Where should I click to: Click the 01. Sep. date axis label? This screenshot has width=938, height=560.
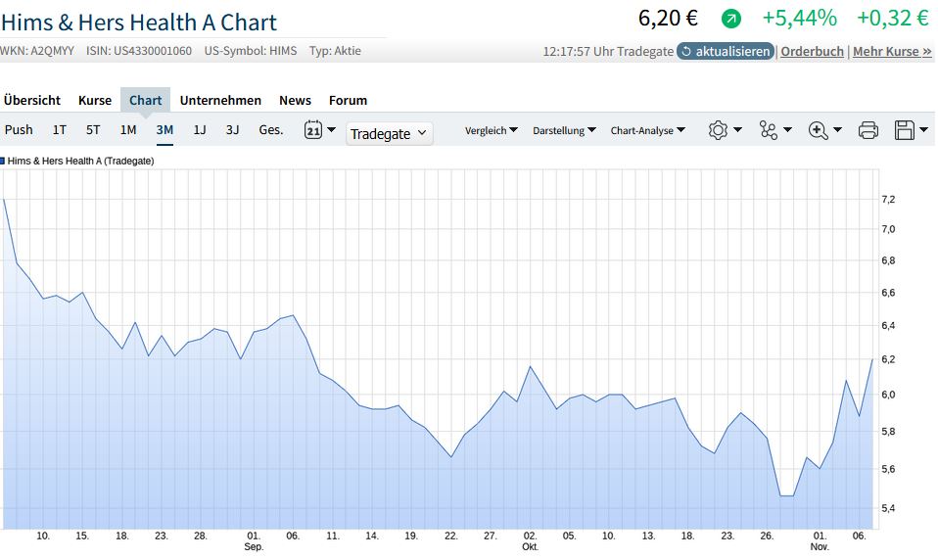point(254,540)
